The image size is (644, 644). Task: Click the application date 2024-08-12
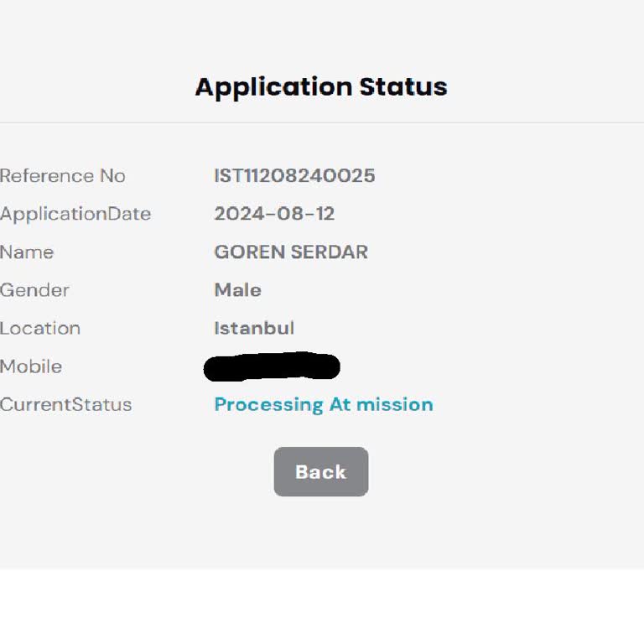[x=274, y=214]
